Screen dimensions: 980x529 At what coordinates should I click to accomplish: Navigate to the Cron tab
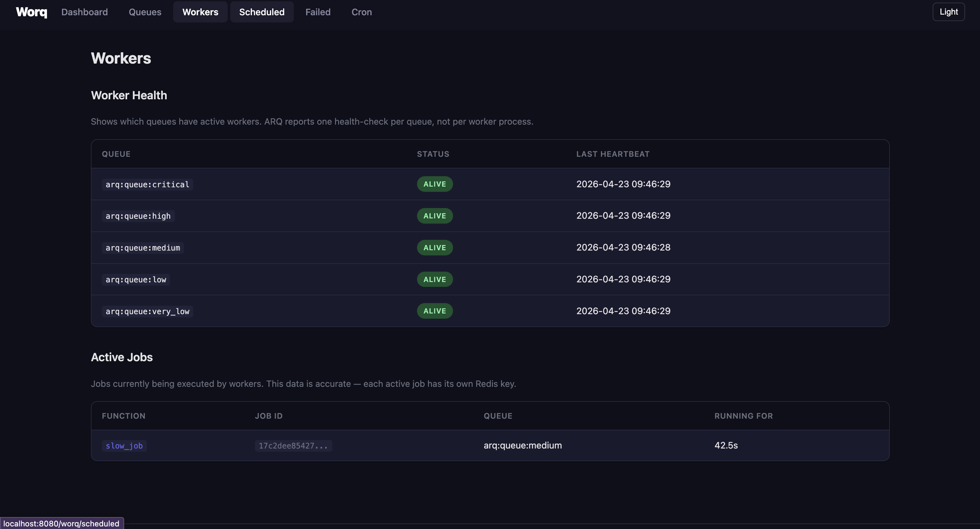point(361,12)
